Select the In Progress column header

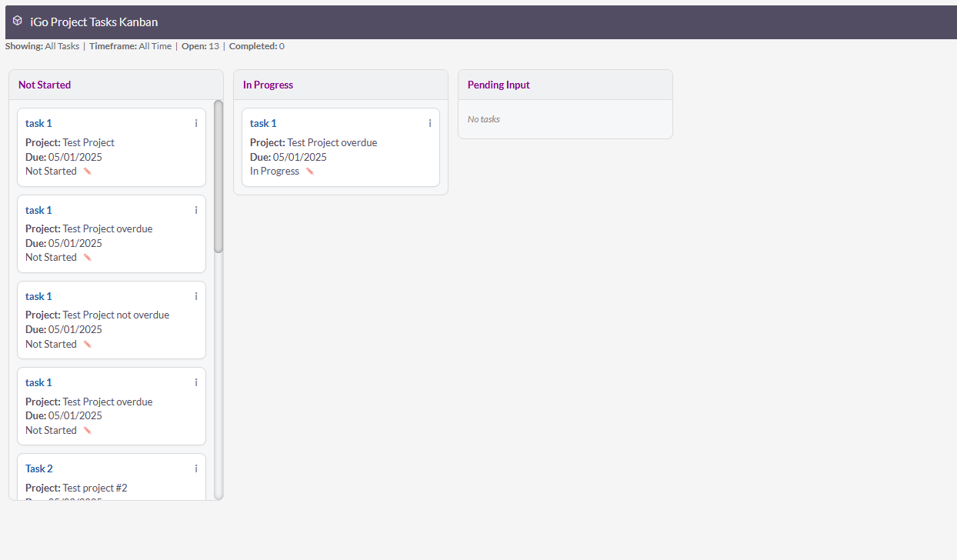pyautogui.click(x=268, y=85)
